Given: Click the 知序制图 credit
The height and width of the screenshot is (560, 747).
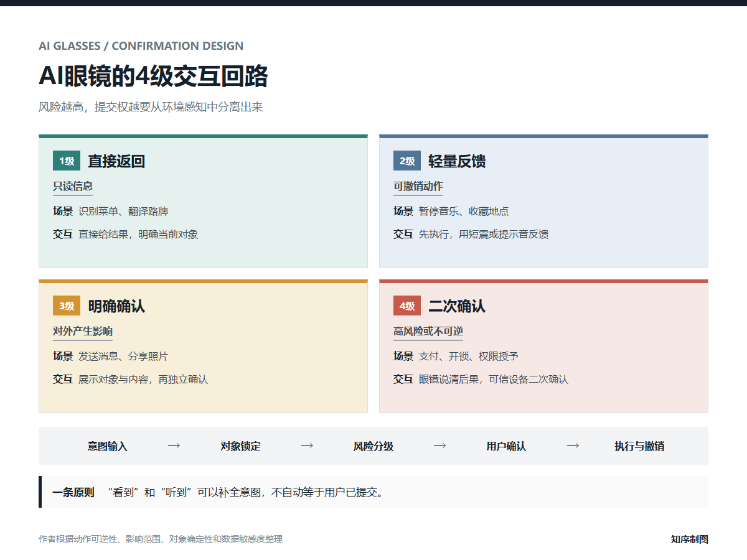Looking at the screenshot, I should point(690,539).
